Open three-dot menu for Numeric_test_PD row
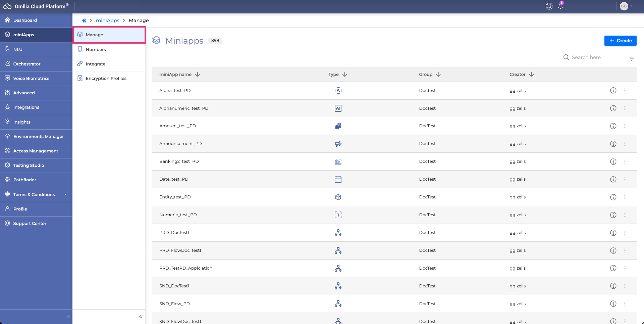 tap(625, 215)
